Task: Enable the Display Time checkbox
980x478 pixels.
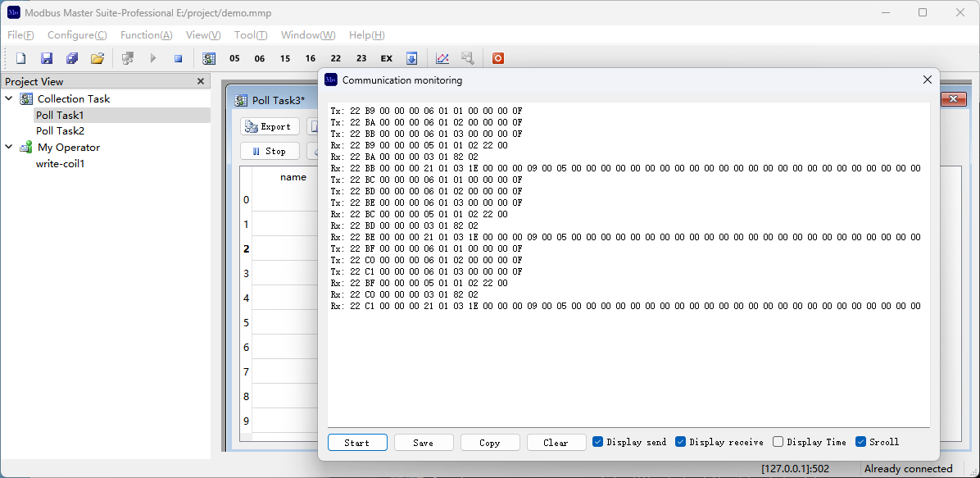Action: point(778,442)
